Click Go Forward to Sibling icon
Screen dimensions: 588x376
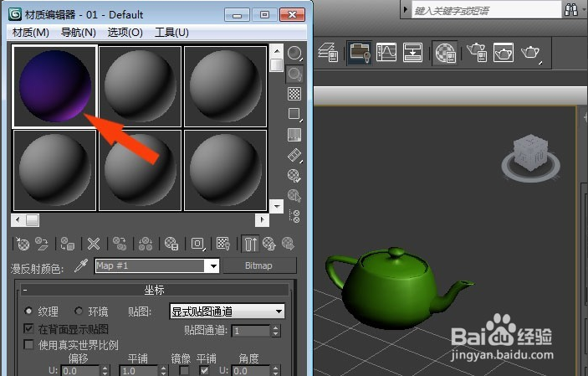pyautogui.click(x=288, y=244)
